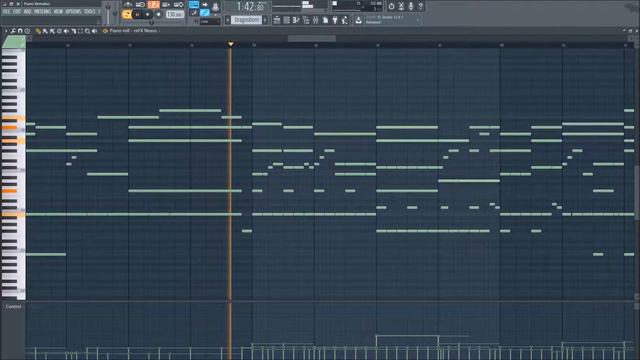Toggle loop recording icon
The height and width of the screenshot is (360, 640).
[179, 4]
